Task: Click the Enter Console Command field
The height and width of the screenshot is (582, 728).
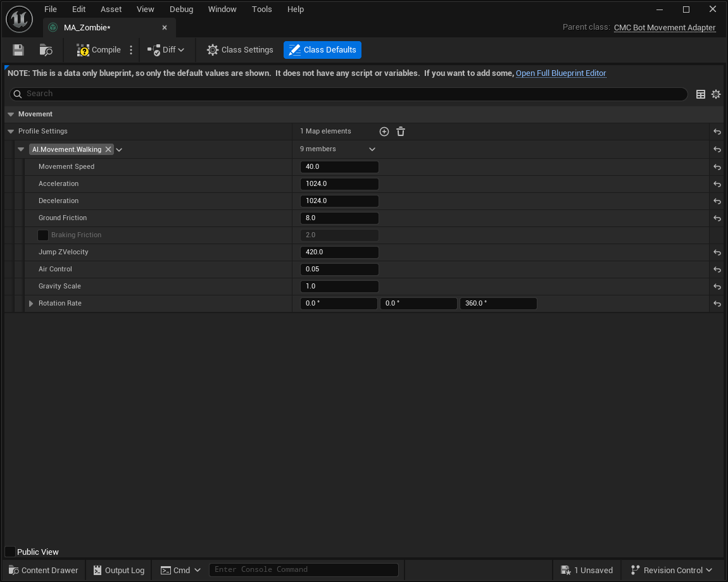Action: tap(303, 569)
